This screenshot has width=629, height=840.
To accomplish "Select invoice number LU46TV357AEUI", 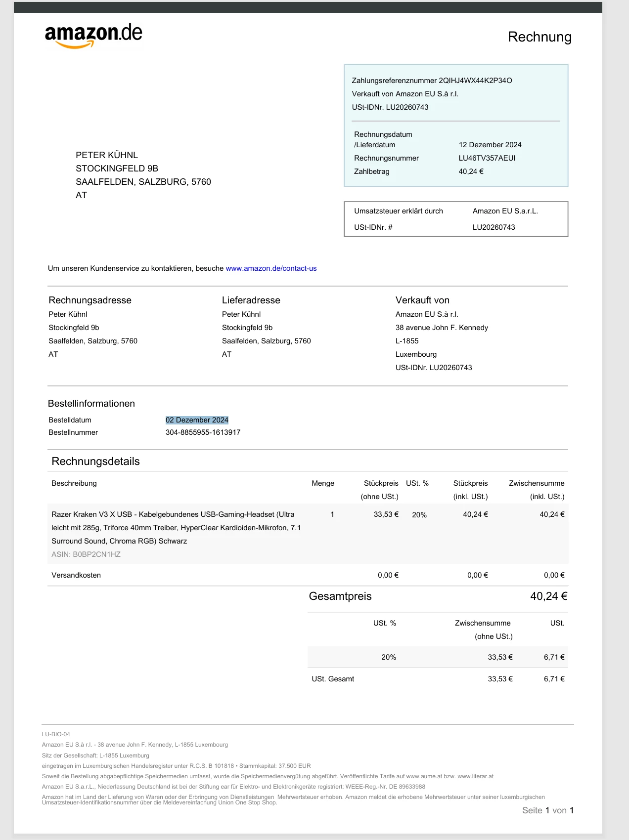I will click(x=487, y=158).
